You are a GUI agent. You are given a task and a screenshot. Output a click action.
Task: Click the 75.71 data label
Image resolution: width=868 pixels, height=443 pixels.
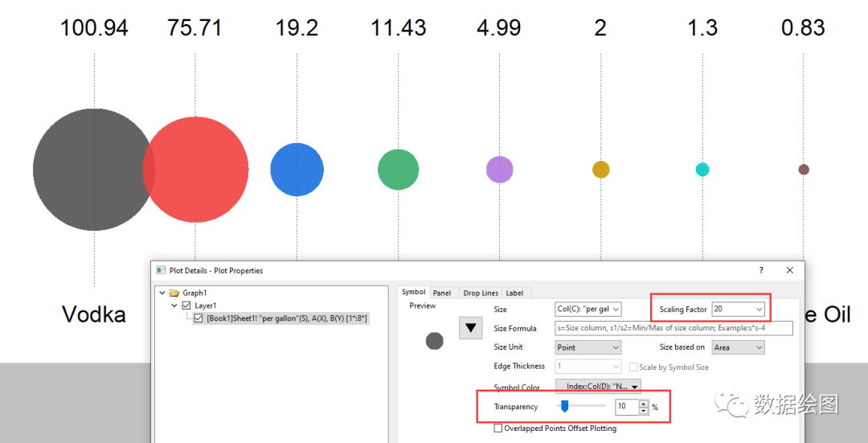194,27
